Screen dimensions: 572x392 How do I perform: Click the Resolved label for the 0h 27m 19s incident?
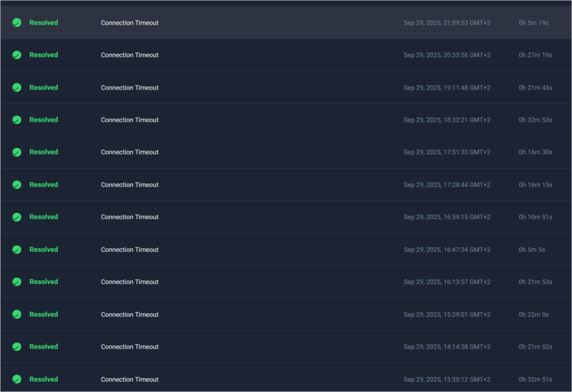point(44,55)
